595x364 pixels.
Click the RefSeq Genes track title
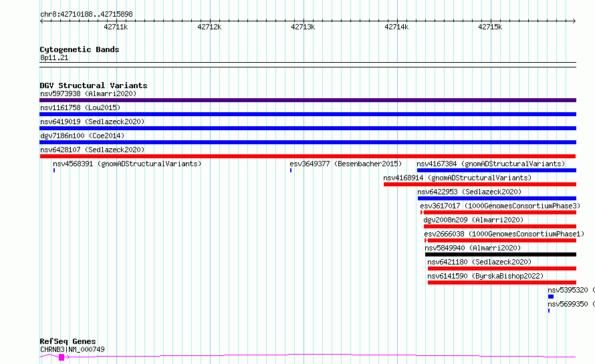68,341
